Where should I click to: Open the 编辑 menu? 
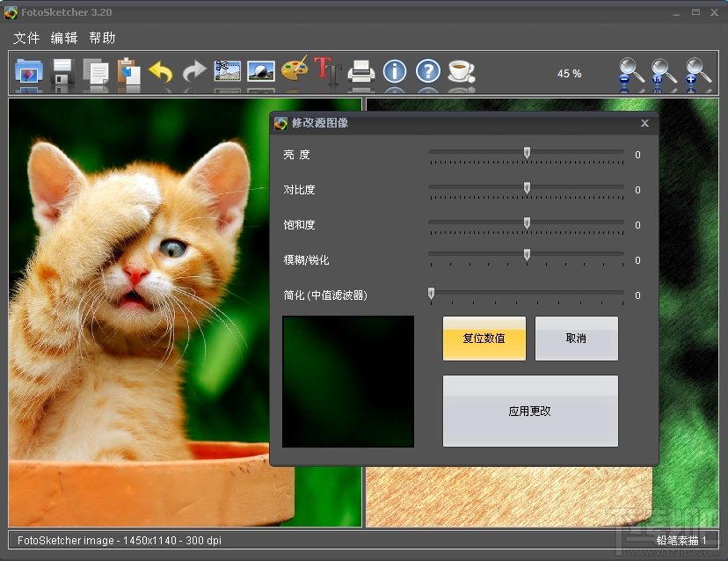click(64, 38)
